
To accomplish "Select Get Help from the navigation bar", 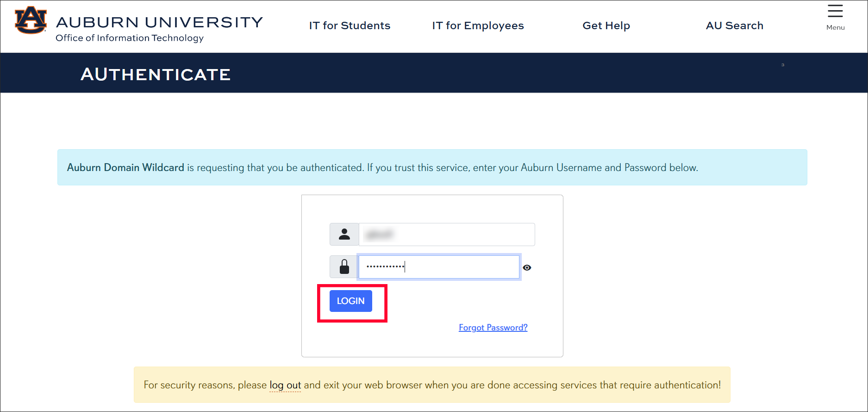I will [x=606, y=25].
